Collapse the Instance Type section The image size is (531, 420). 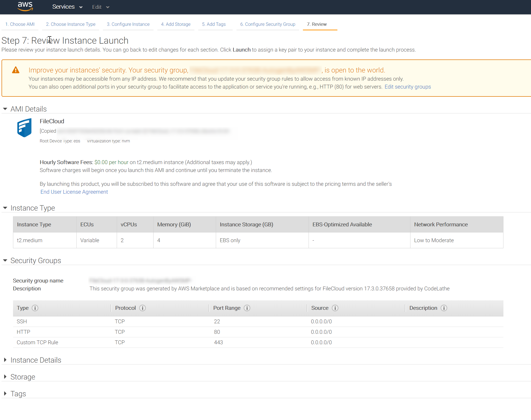[x=5, y=208]
